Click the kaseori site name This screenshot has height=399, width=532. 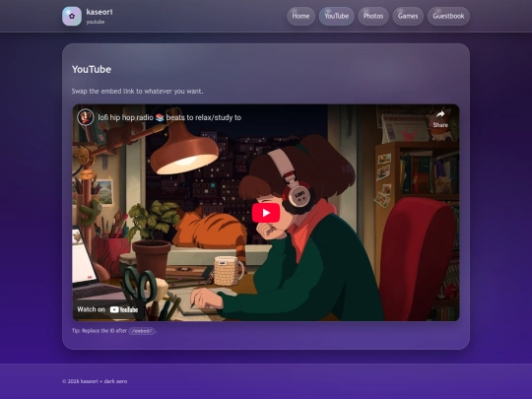point(100,12)
